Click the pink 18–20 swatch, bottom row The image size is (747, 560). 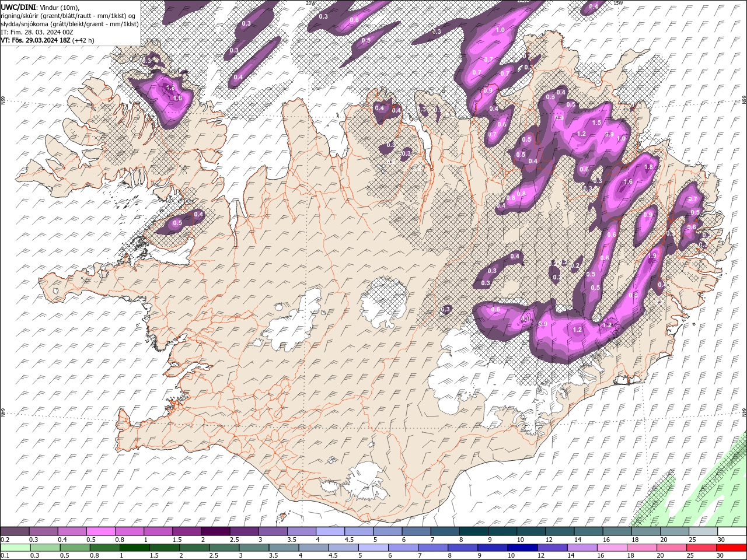pos(642,548)
